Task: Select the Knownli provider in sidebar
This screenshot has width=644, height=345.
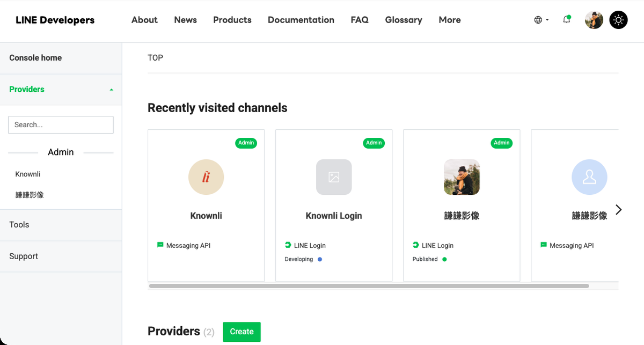Action: point(28,174)
